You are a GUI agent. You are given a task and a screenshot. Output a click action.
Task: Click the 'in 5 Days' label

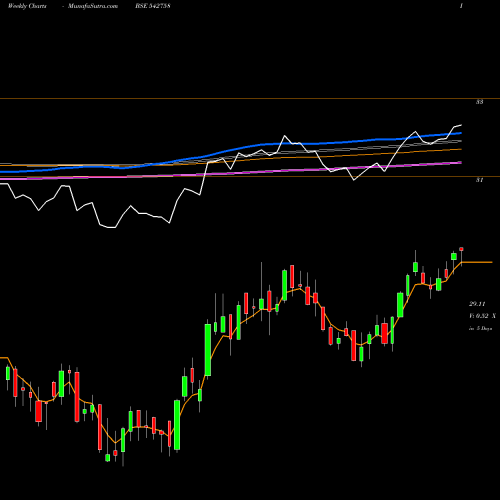[480, 328]
